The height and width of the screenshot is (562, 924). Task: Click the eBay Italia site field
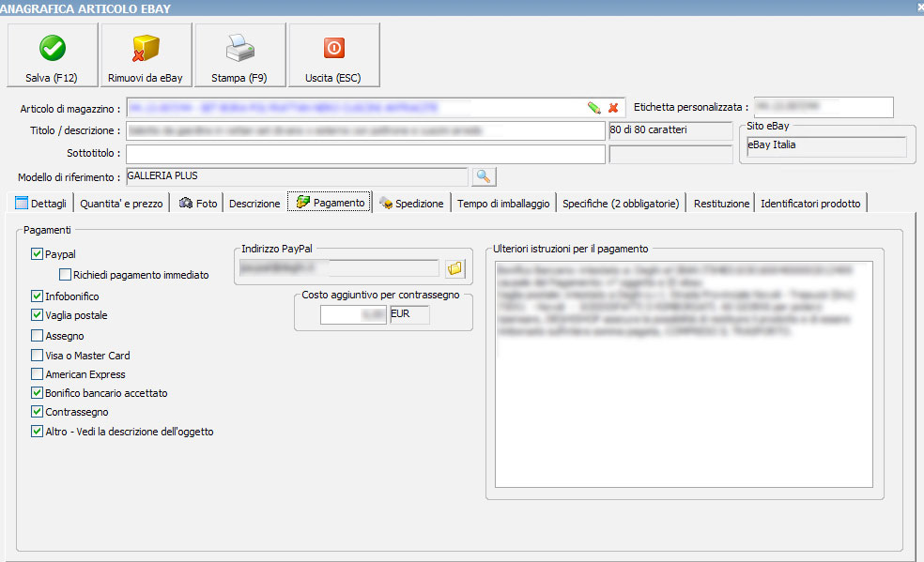(826, 146)
